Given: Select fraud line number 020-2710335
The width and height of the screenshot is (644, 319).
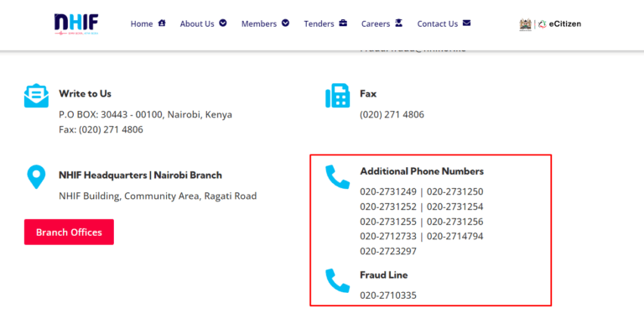Looking at the screenshot, I should click(388, 295).
